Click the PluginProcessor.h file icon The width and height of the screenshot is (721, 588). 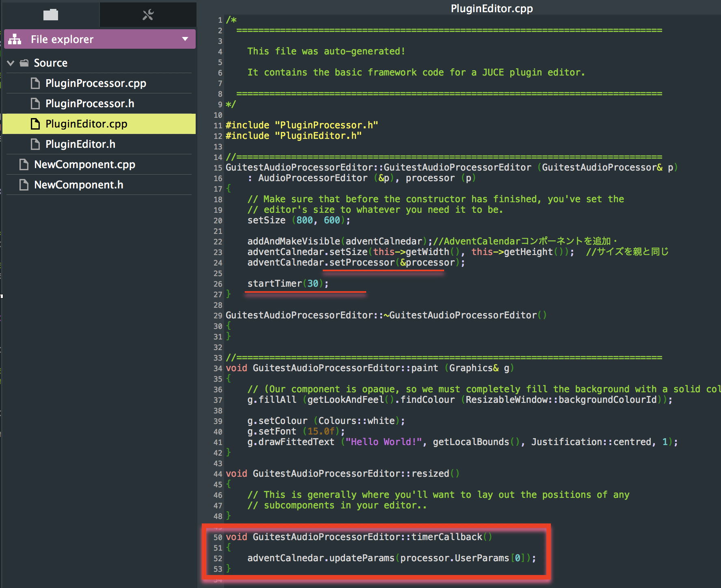[36, 104]
